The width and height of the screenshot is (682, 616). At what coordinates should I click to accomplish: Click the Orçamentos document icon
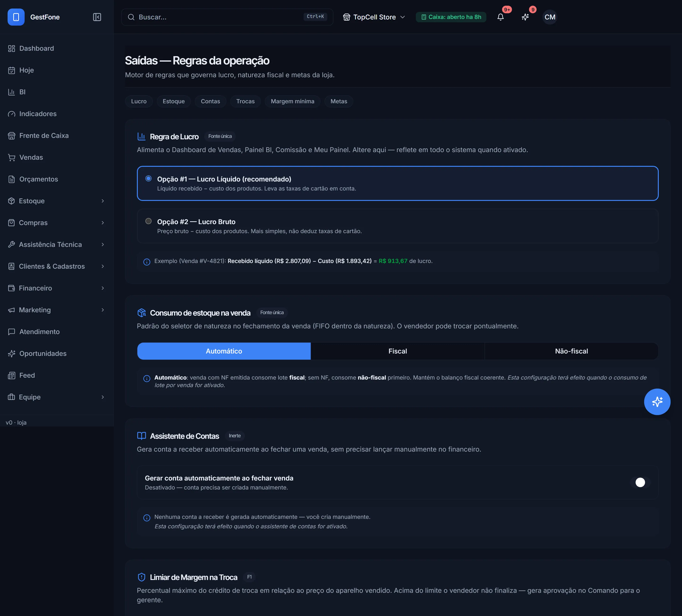(x=12, y=179)
